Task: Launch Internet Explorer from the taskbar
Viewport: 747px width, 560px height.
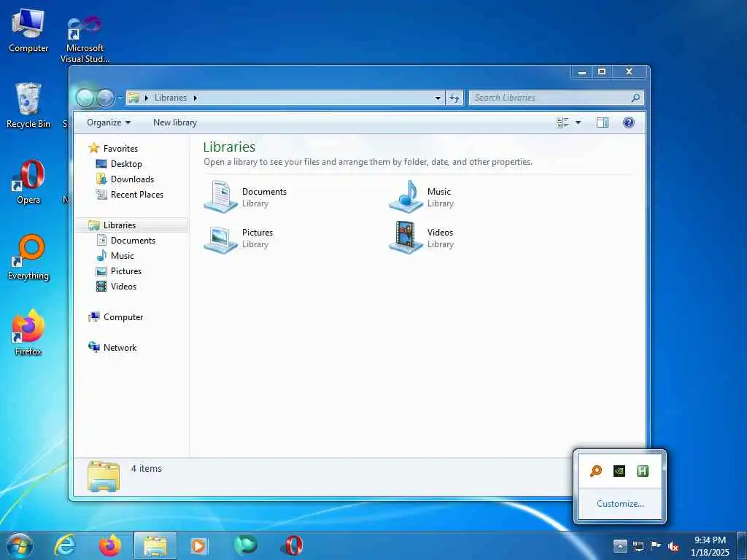Action: [65, 545]
